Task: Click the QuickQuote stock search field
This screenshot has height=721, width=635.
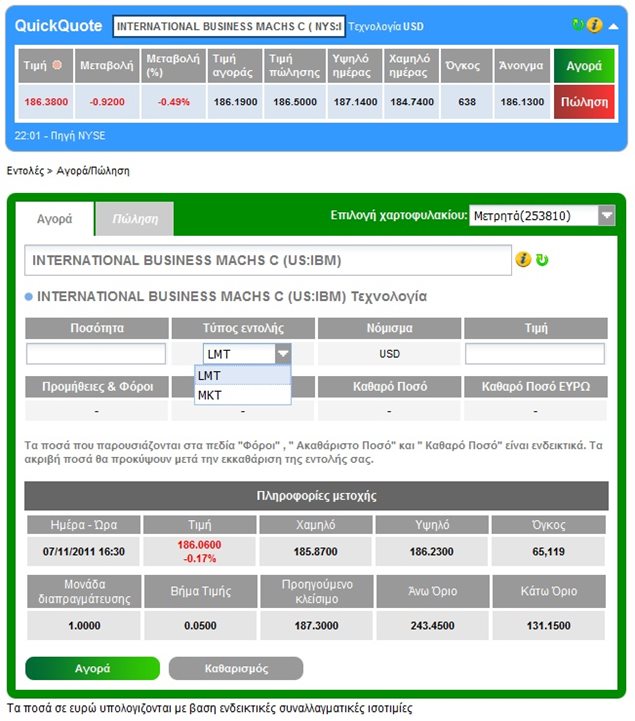Action: point(229,26)
